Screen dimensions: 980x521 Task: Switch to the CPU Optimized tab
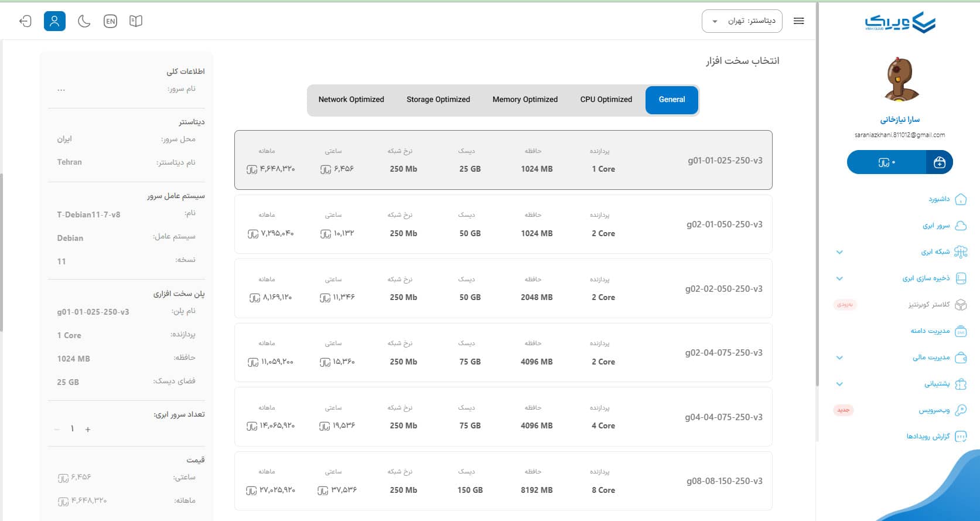[x=606, y=100]
